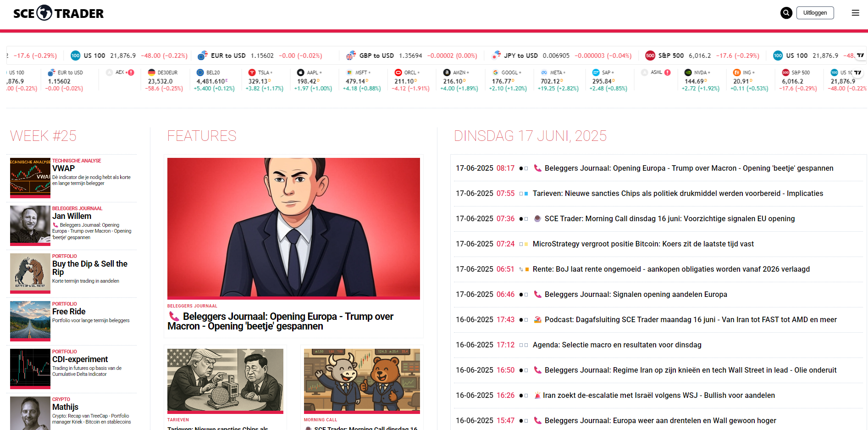Open the META ticker icon
The image size is (868, 430).
point(544,73)
